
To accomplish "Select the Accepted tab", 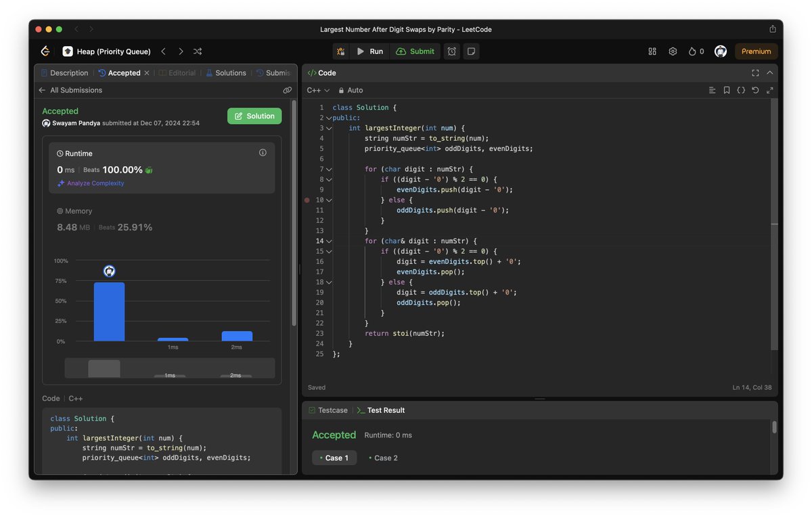I will (120, 73).
